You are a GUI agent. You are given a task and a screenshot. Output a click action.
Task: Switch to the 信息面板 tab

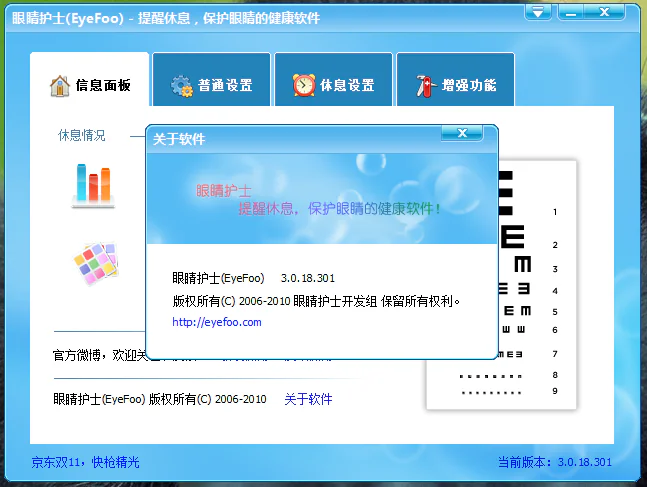point(90,80)
